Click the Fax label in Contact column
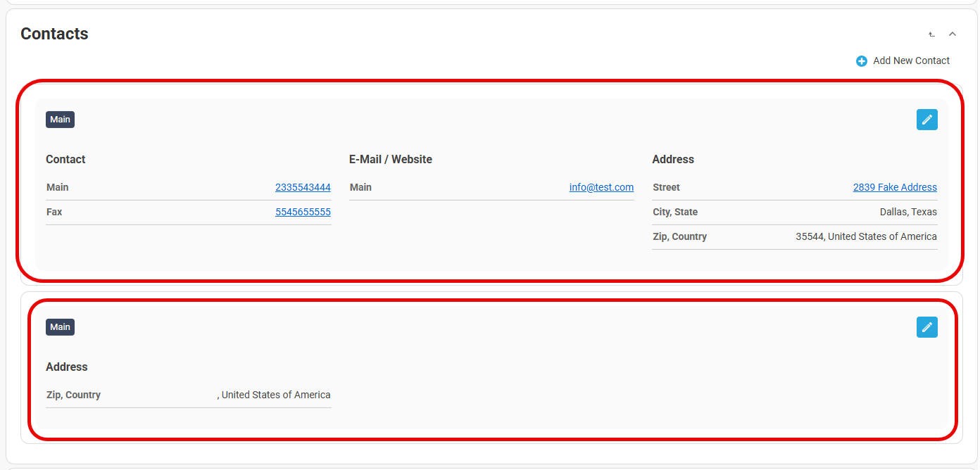The height and width of the screenshot is (470, 980). pos(54,212)
